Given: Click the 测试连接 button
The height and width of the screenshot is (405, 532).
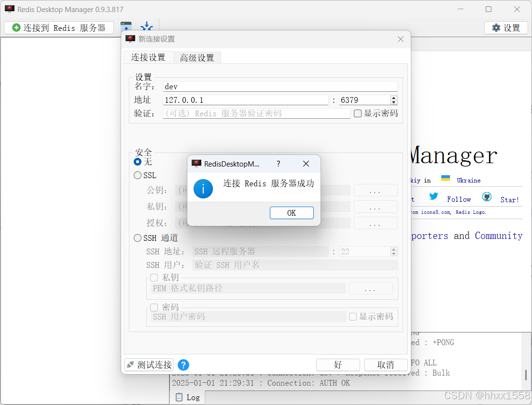Looking at the screenshot, I should [149, 365].
